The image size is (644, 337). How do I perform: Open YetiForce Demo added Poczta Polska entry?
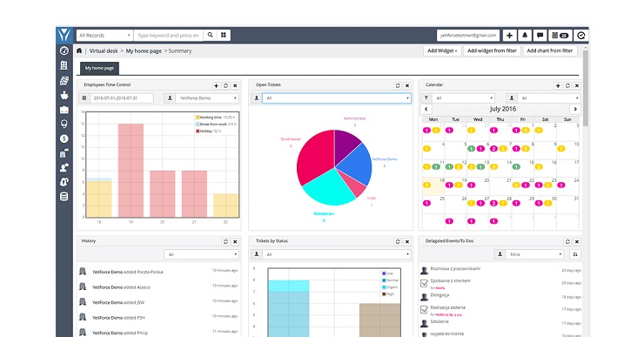(127, 272)
